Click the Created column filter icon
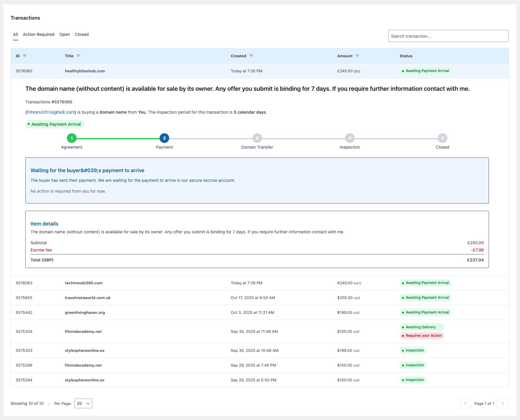Viewport: 520px width, 420px height. 251,56
